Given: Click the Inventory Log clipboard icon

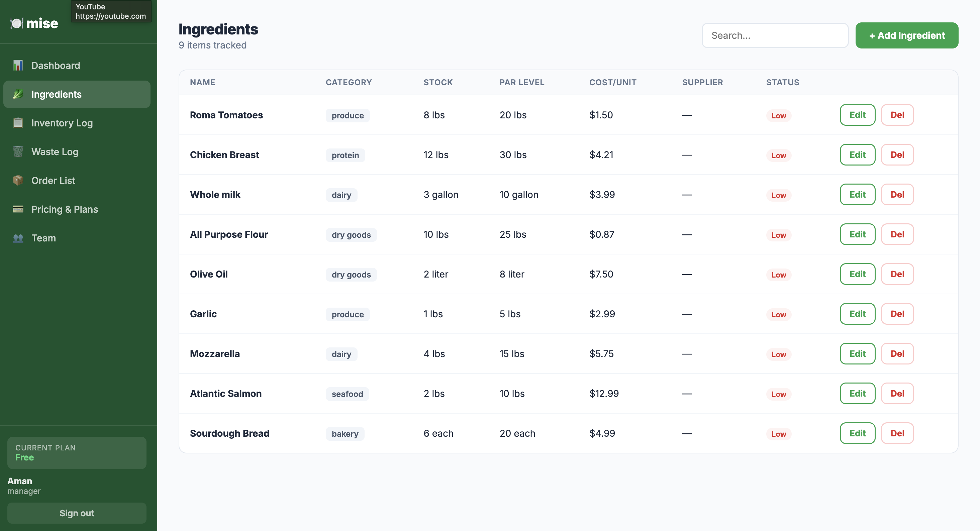Looking at the screenshot, I should pos(18,123).
